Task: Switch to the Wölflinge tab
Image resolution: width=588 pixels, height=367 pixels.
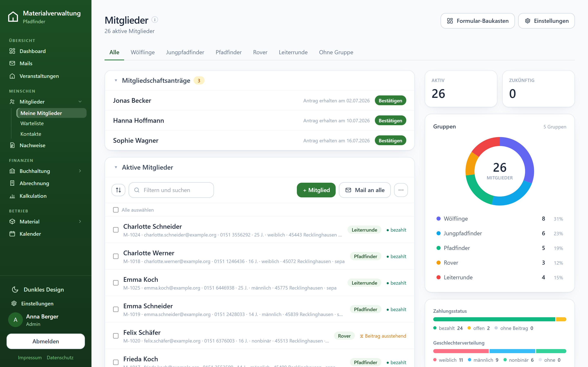Action: 143,52
